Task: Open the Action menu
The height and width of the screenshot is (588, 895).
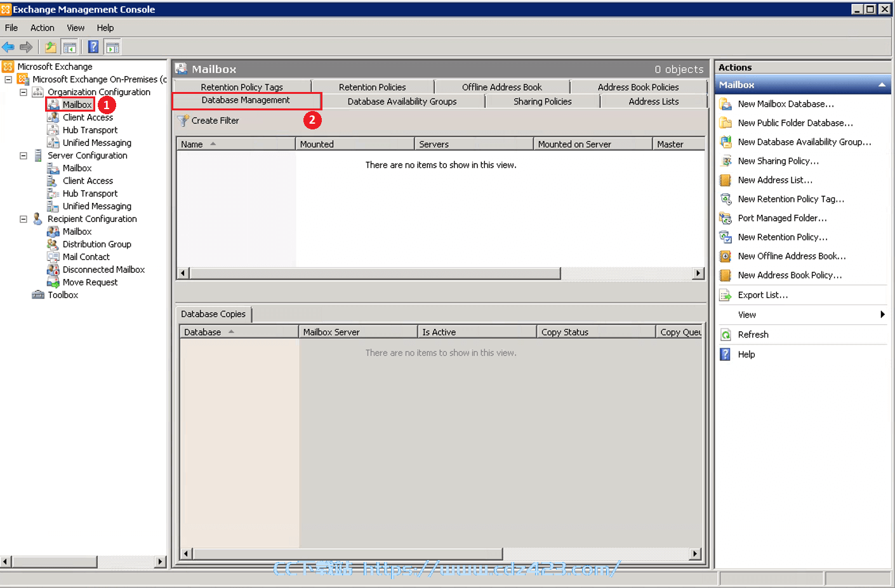Action: [43, 28]
